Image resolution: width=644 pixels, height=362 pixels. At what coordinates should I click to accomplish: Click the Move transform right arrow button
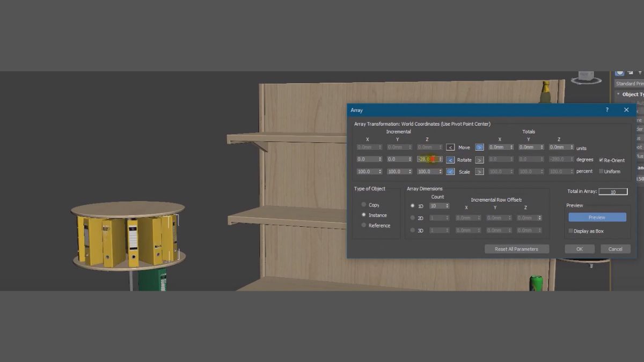[479, 147]
